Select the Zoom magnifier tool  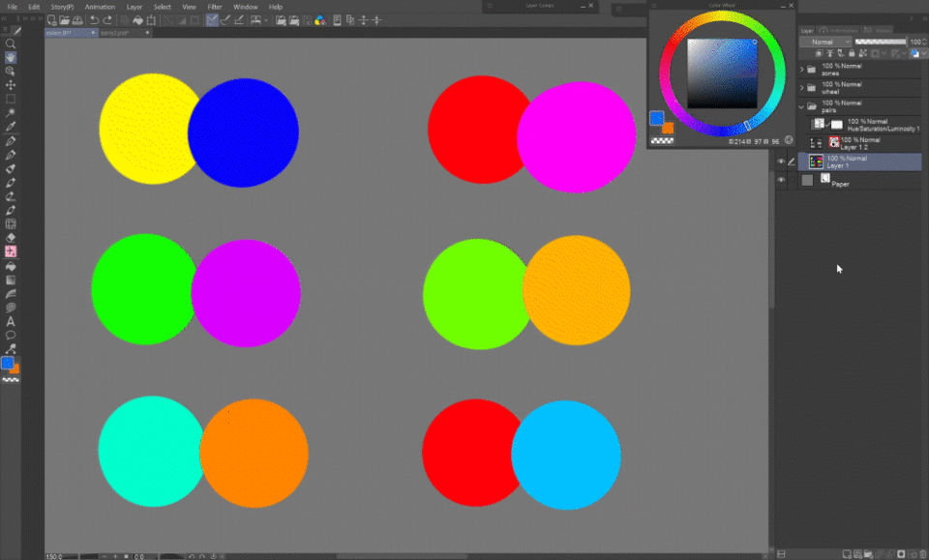coord(11,44)
